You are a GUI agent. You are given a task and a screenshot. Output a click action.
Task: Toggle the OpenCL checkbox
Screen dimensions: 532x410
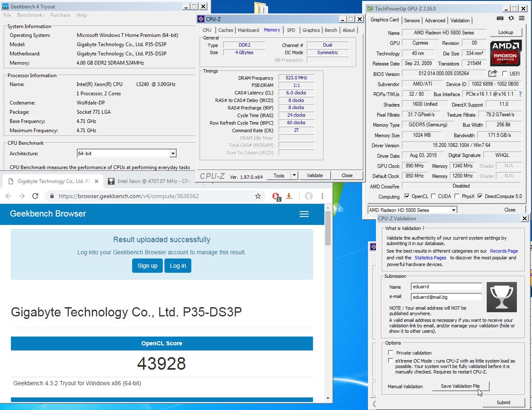click(x=407, y=196)
